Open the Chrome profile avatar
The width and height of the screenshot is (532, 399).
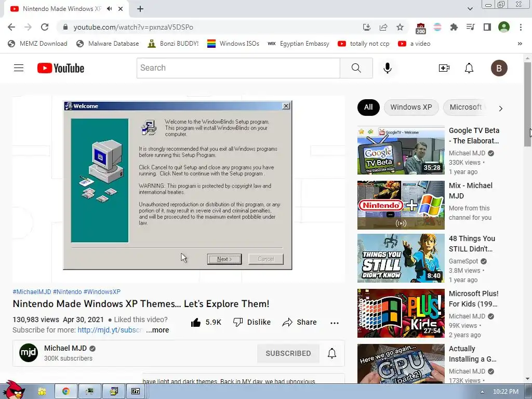click(x=504, y=27)
